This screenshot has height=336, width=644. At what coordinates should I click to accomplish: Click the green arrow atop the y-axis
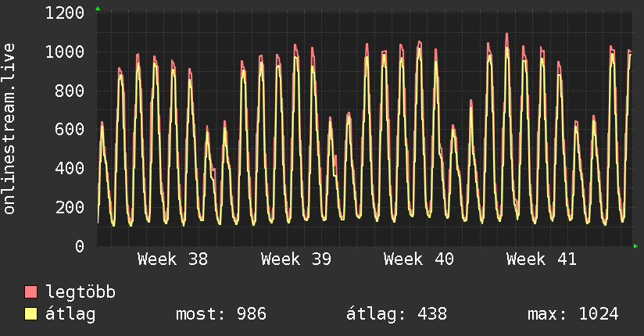98,9
